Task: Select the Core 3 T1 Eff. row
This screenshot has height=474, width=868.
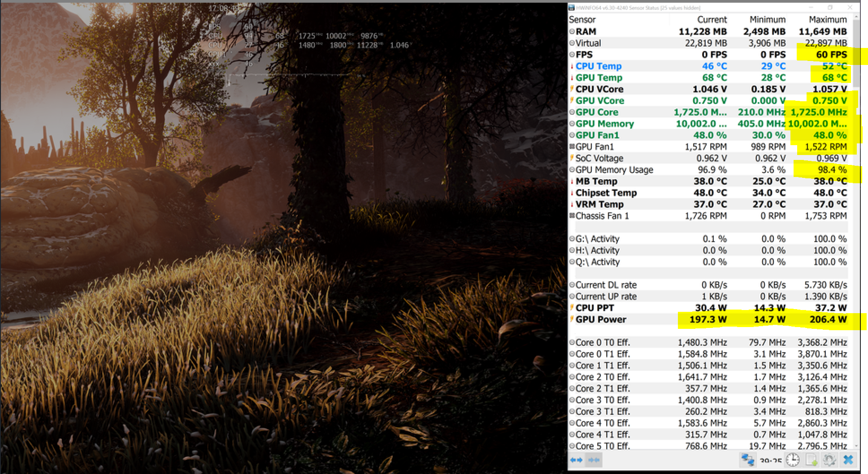Action: pos(708,412)
